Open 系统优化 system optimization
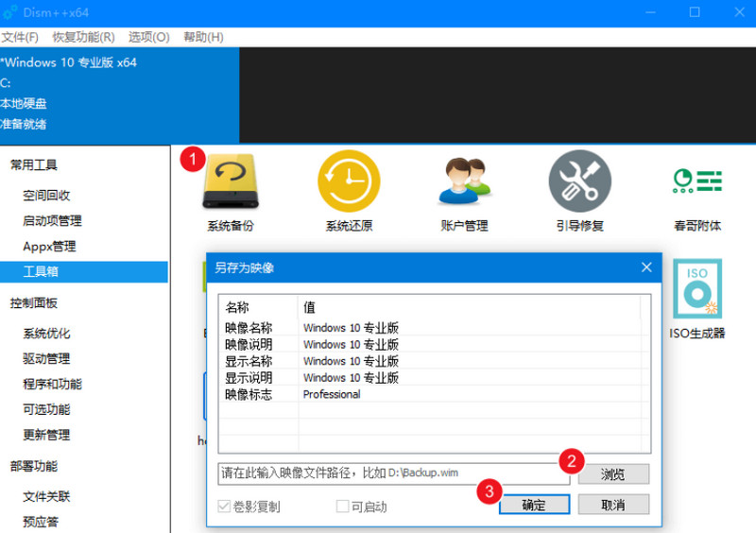756x533 pixels. (46, 334)
